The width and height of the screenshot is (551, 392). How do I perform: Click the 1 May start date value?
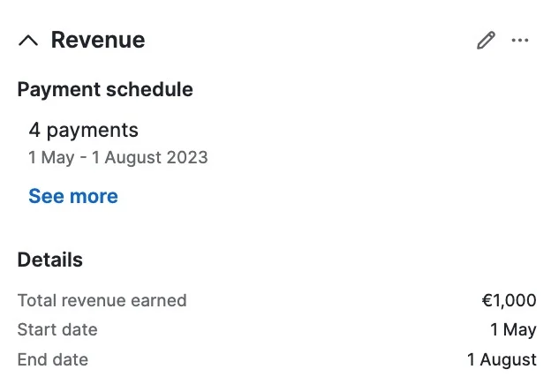point(513,329)
